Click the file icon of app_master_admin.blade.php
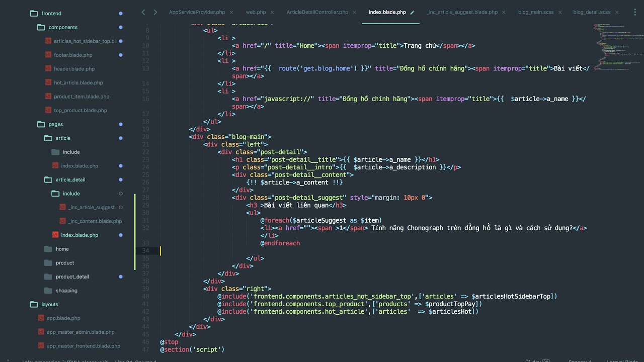The height and width of the screenshot is (362, 644). tap(42, 332)
